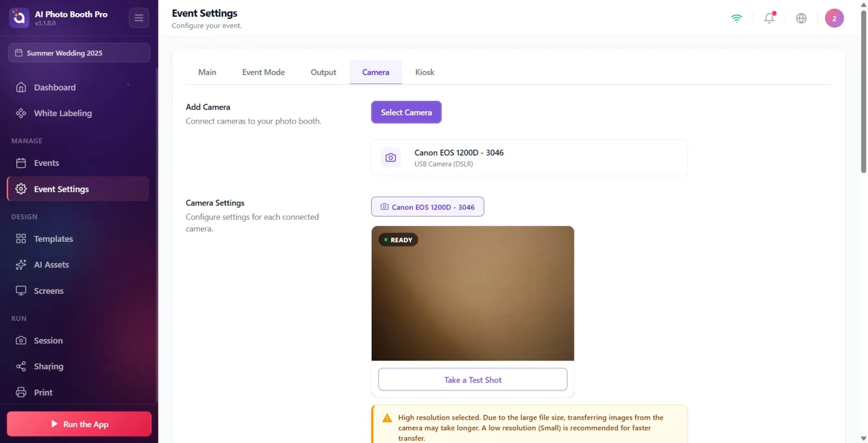The height and width of the screenshot is (443, 868).
Task: Click the camera icon beside Canon EOS 1200D
Action: click(x=391, y=158)
